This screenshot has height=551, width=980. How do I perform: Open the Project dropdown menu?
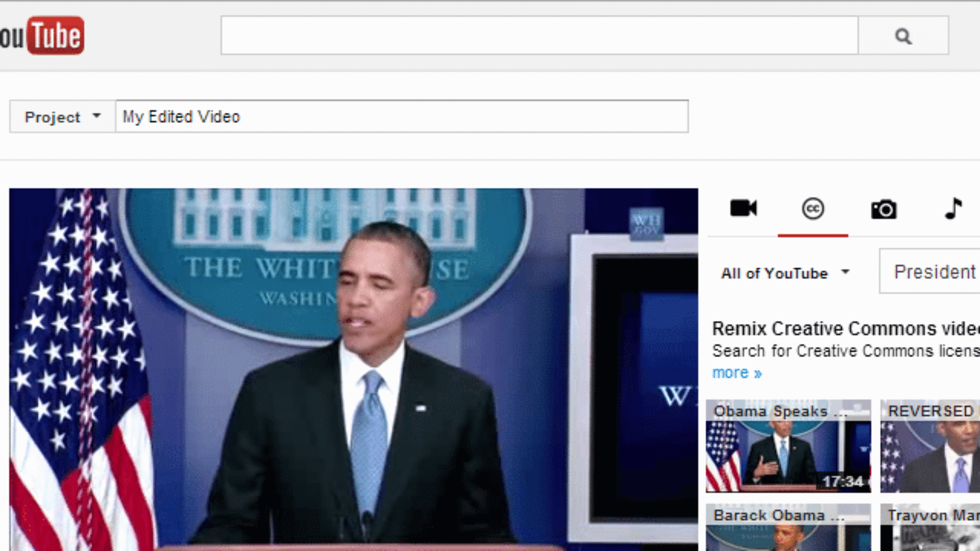[x=61, y=116]
